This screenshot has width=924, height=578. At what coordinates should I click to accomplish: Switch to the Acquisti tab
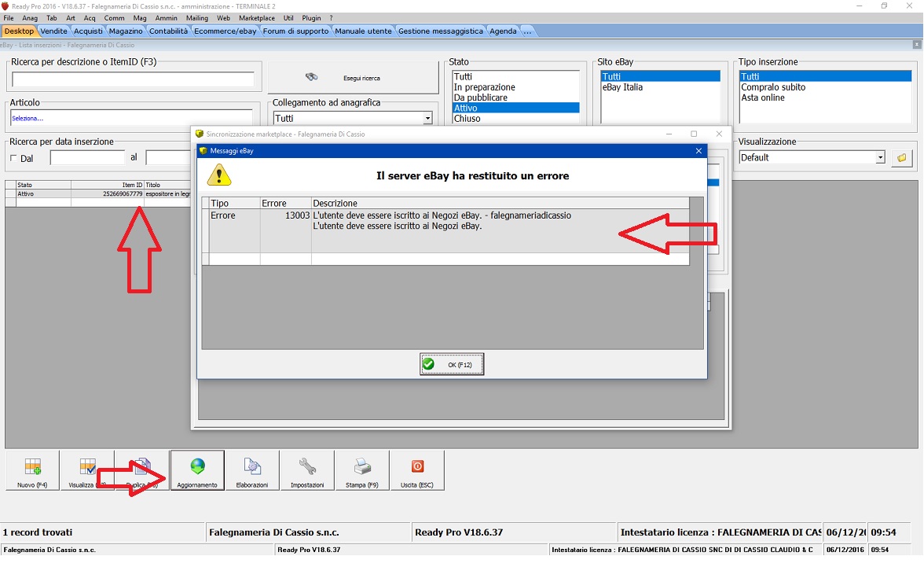click(88, 31)
